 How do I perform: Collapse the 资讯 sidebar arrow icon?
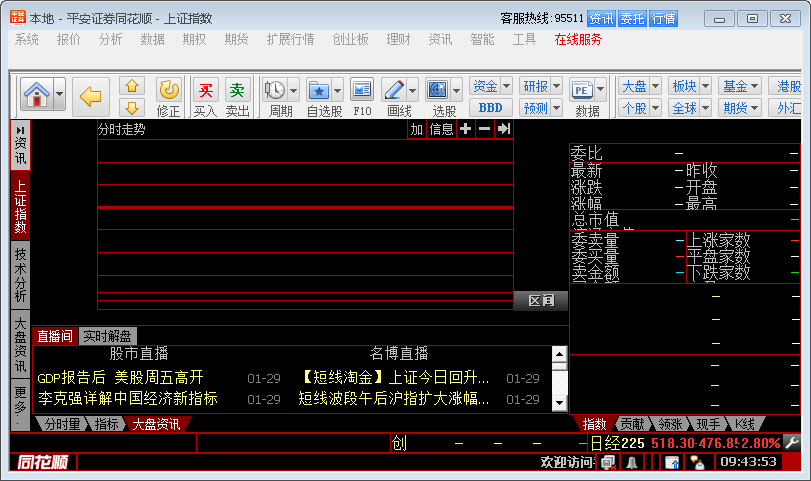click(x=20, y=130)
